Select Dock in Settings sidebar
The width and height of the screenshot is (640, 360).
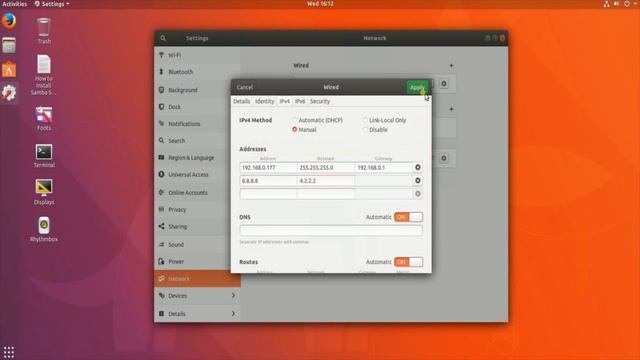pyautogui.click(x=197, y=107)
